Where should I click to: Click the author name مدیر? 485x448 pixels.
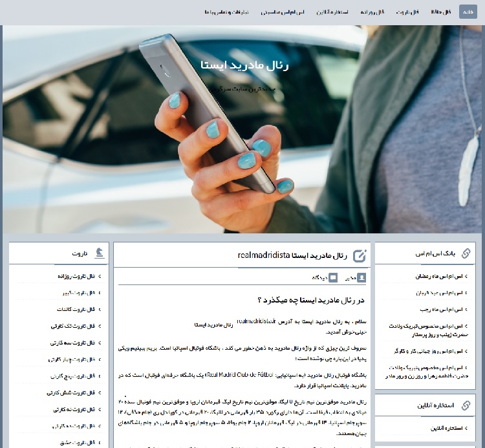coord(350,278)
